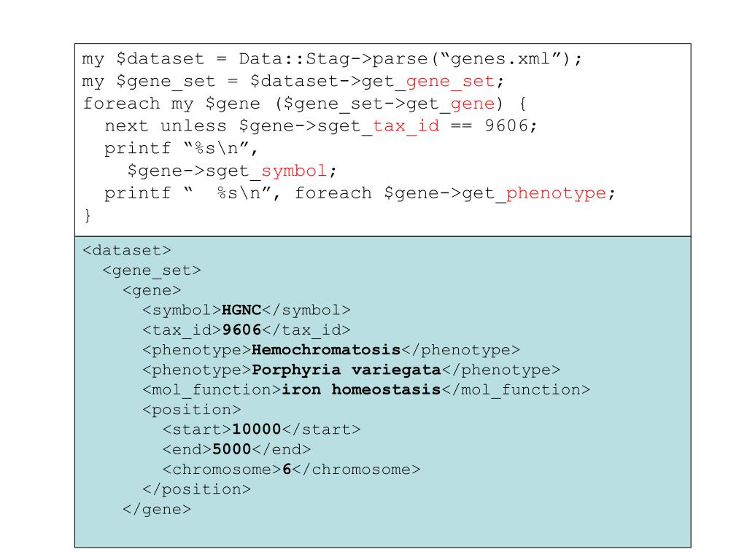This screenshot has width=747, height=560.
Task: Select the bold 9606 tax_id value
Action: pos(242,330)
